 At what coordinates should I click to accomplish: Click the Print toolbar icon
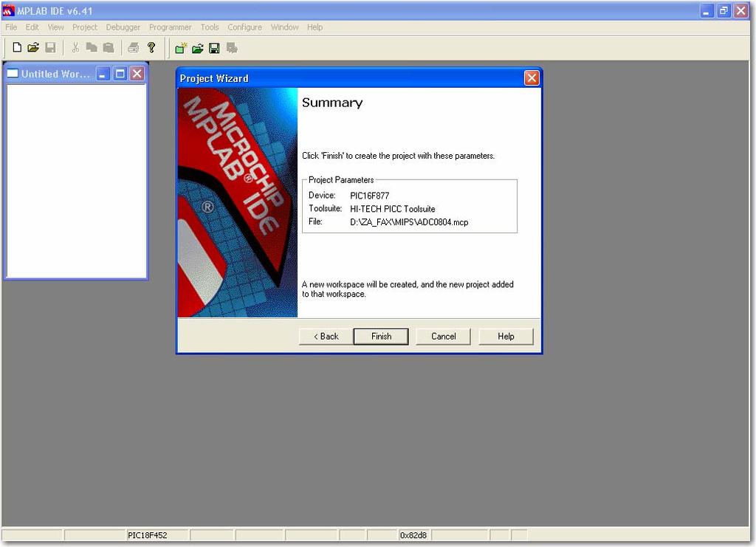click(x=134, y=47)
